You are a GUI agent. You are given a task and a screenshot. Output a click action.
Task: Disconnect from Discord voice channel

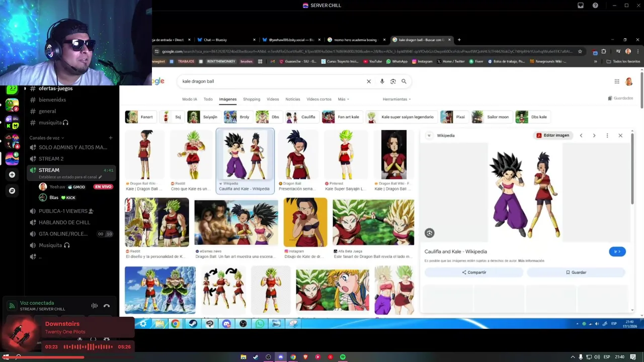pyautogui.click(x=107, y=306)
